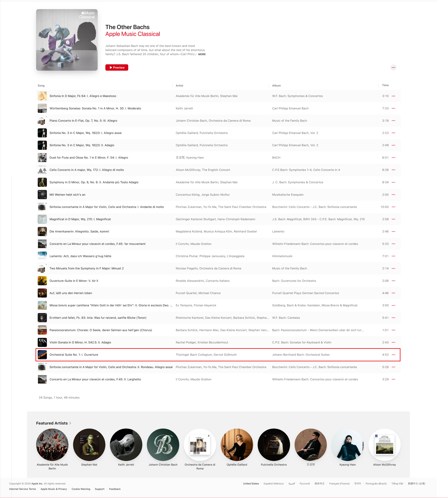
Task: Select Français (France) language option
Action: point(339,484)
